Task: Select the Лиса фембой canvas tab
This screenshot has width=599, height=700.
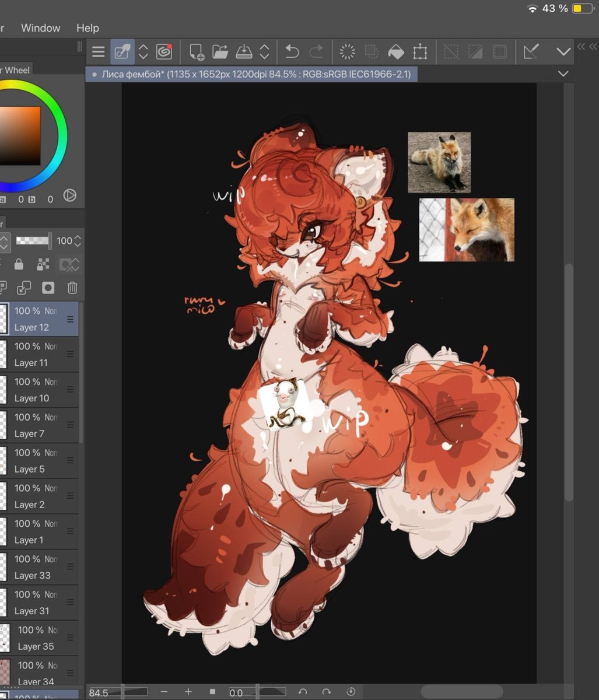Action: pyautogui.click(x=251, y=74)
